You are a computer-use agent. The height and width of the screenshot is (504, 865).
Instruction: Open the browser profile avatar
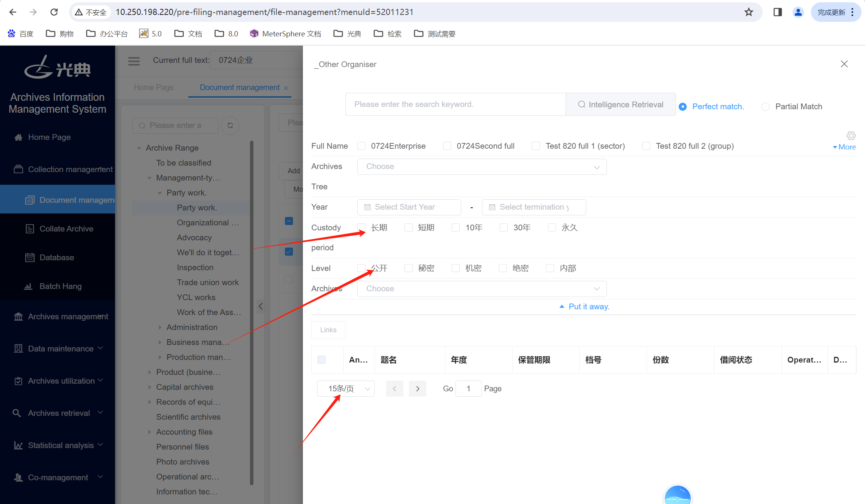coord(798,12)
